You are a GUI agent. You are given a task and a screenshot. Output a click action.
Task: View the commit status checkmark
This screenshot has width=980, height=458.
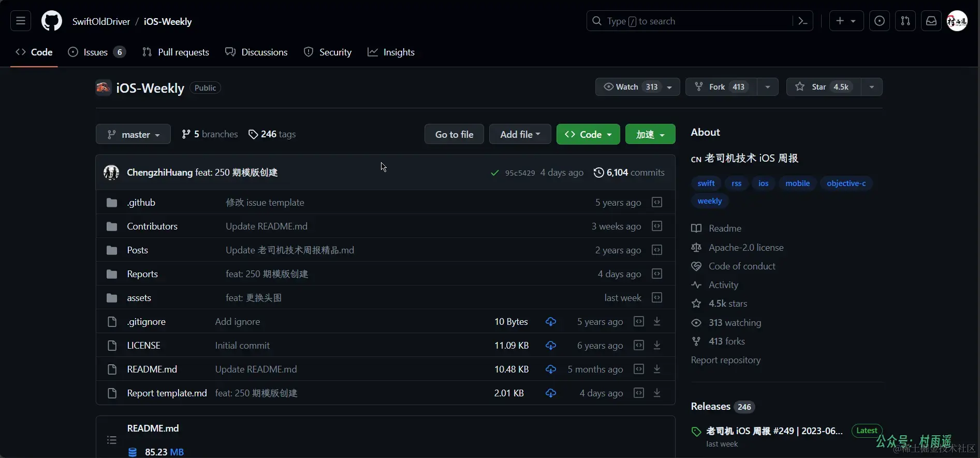pyautogui.click(x=495, y=173)
